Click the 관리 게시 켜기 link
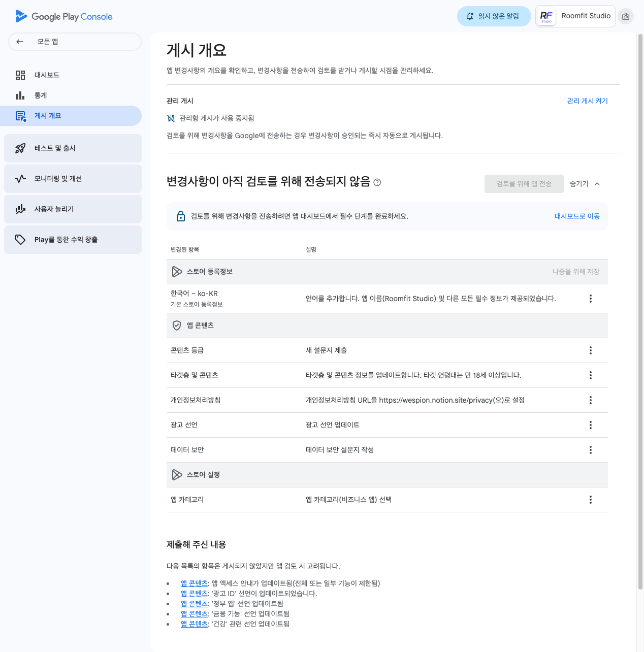Viewport: 644px width, 652px height. point(587,101)
